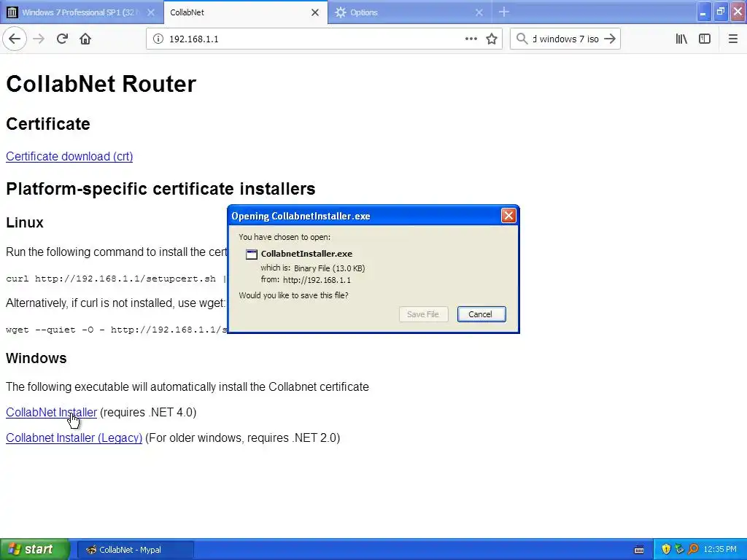Click the Binary File (13.0 KB) text
Screen dimensions: 747x560
(329, 268)
